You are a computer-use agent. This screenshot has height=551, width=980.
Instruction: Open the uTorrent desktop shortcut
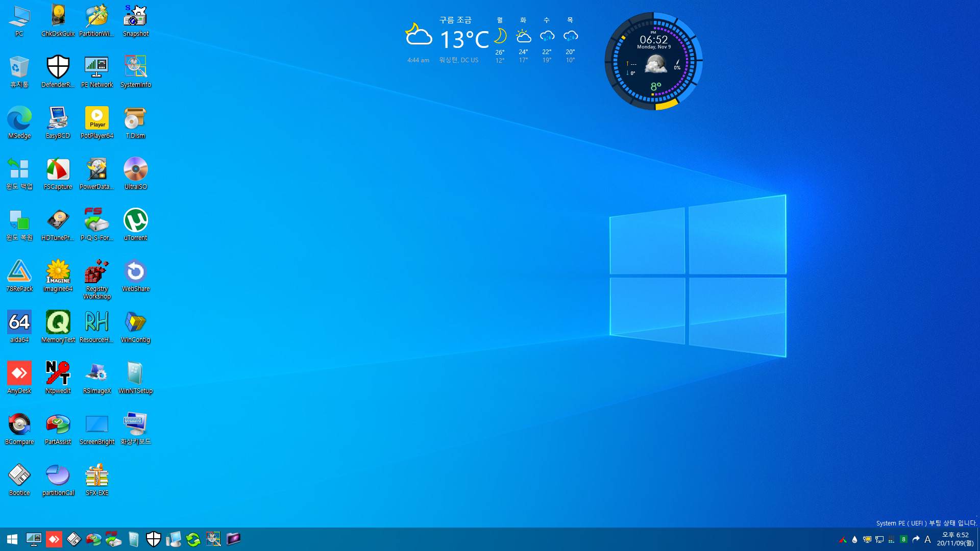pyautogui.click(x=136, y=225)
